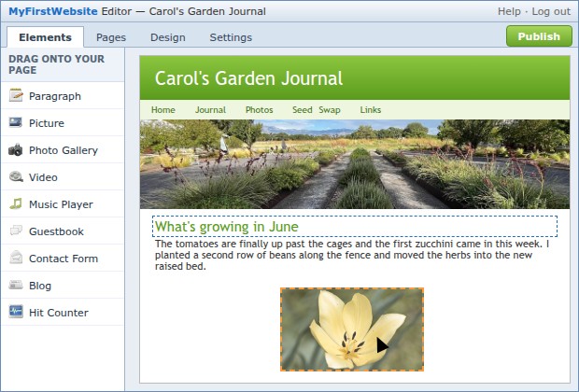Click the Blog element icon
The image size is (579, 392).
coord(16,285)
